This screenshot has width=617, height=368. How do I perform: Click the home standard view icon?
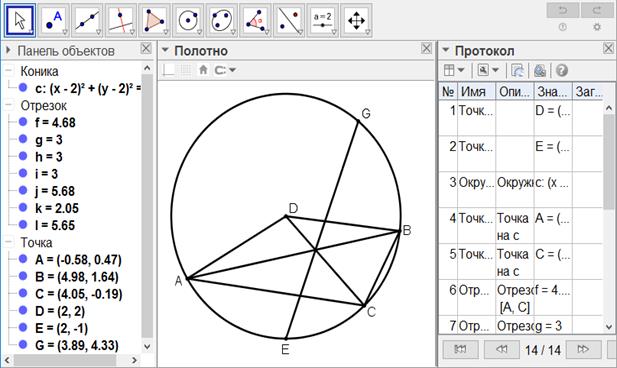pos(203,70)
